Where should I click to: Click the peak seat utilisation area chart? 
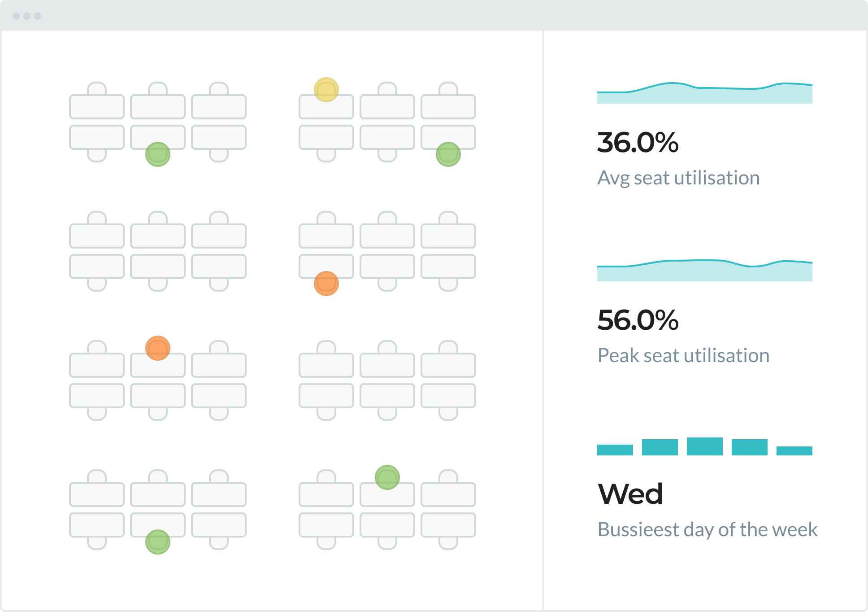[704, 272]
